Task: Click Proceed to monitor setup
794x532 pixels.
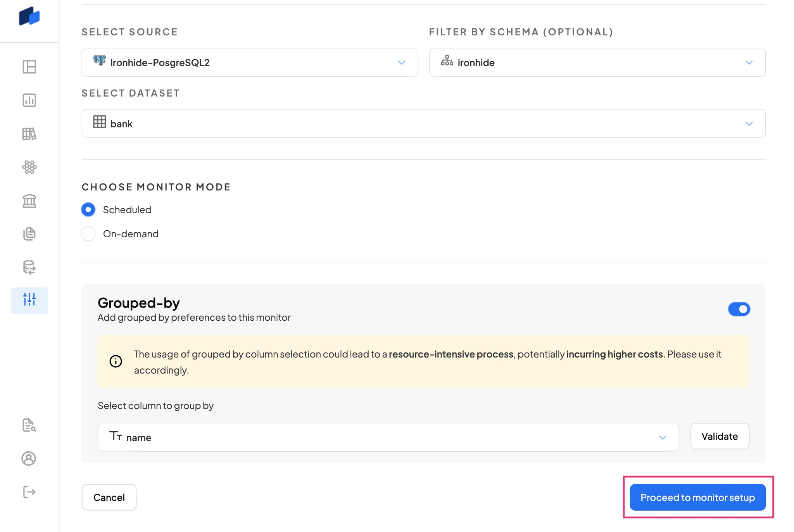Action: [697, 497]
